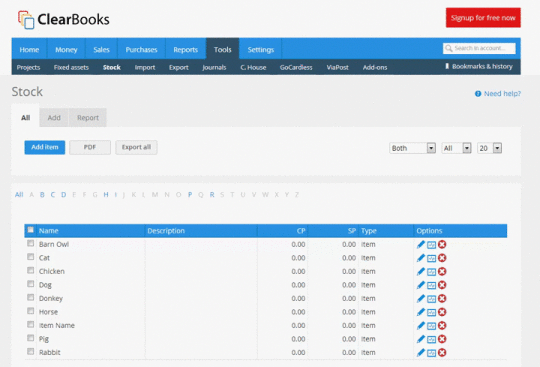540x367 pixels.
Task: Edit the Barn Owl item with pencil icon
Action: coord(420,244)
